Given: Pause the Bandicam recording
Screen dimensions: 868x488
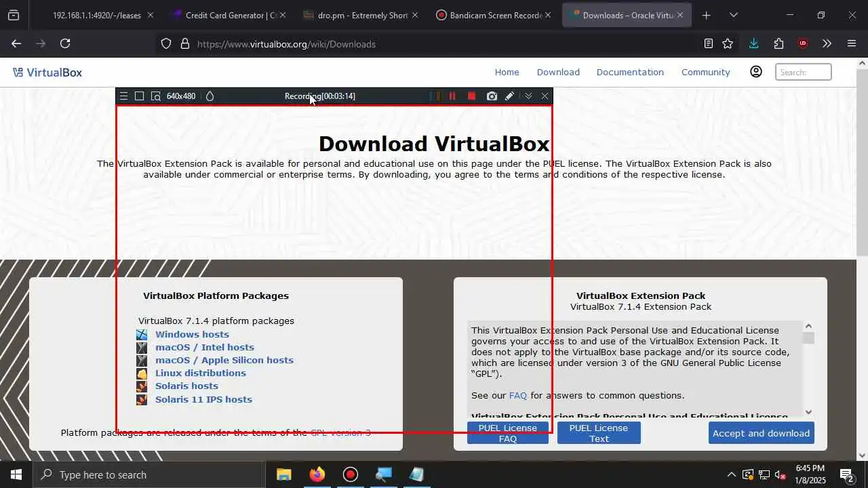Looking at the screenshot, I should (x=452, y=96).
